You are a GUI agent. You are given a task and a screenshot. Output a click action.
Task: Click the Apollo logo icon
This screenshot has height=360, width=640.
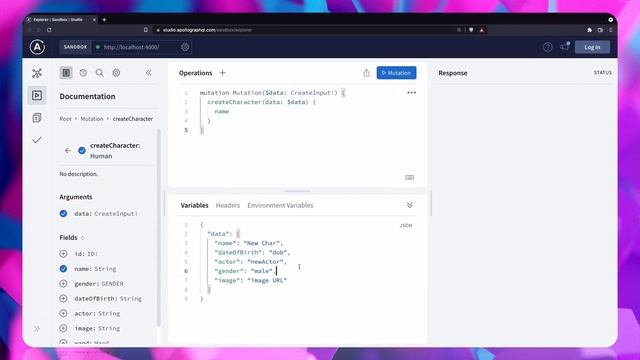(x=37, y=47)
